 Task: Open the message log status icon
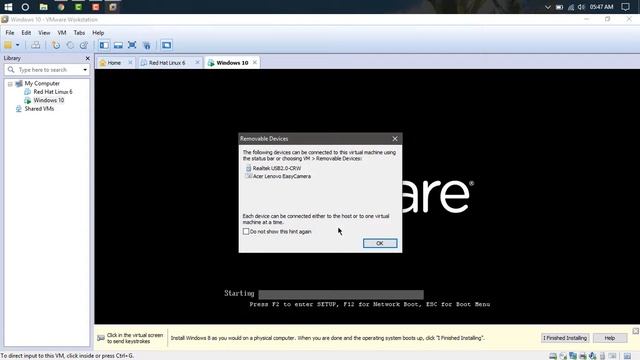628,356
